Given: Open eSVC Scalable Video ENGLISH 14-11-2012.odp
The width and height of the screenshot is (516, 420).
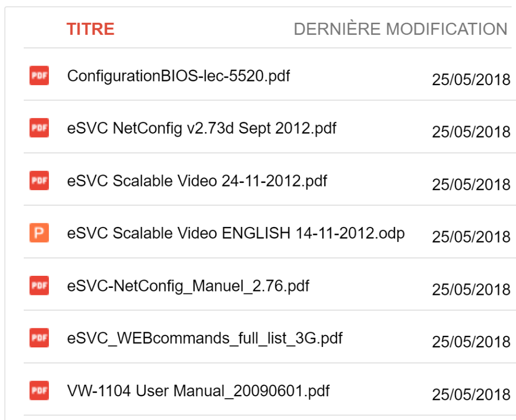Looking at the screenshot, I should point(236,233).
